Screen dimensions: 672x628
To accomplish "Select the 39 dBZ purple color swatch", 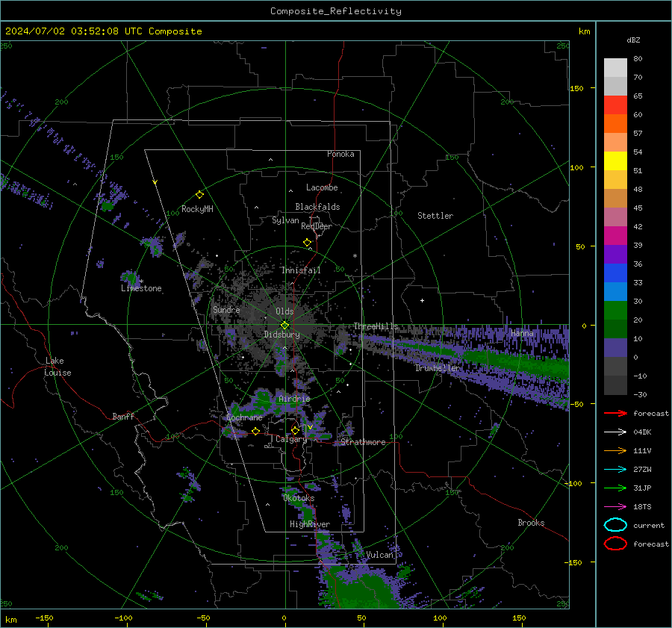I will pos(615,254).
